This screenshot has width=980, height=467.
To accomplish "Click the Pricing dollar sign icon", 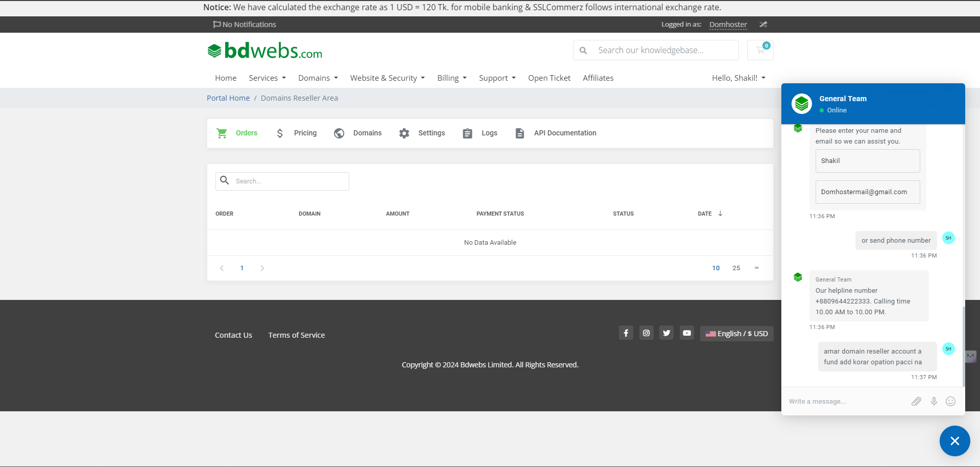I will pos(280,133).
